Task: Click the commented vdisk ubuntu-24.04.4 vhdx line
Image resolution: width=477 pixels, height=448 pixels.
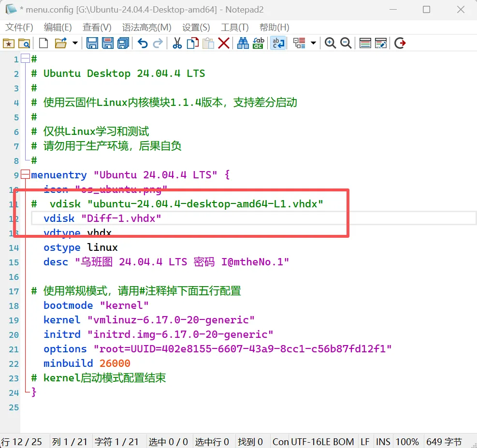Action: [x=177, y=204]
